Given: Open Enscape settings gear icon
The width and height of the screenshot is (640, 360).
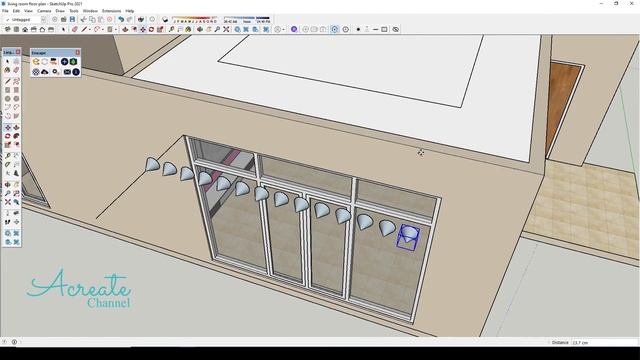Looking at the screenshot, I should (55, 72).
